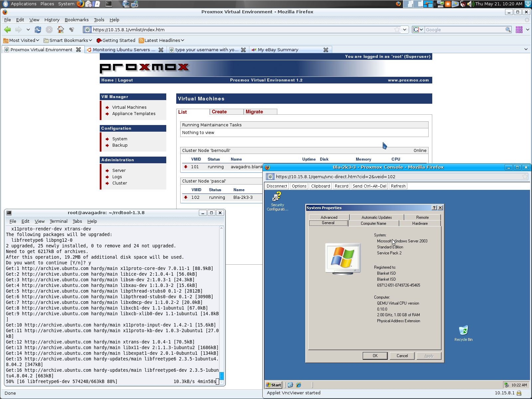Switch to the Create tab
Viewport: 532px width, 399px height.
click(x=219, y=112)
